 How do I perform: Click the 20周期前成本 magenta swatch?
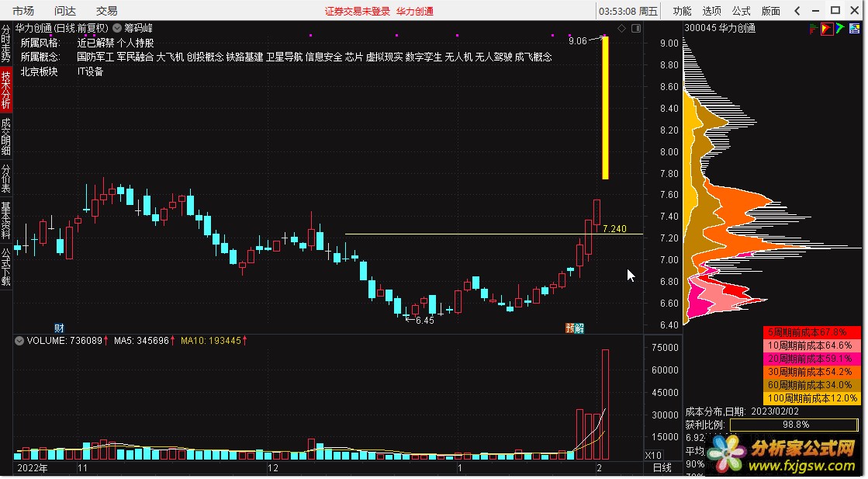coord(811,359)
